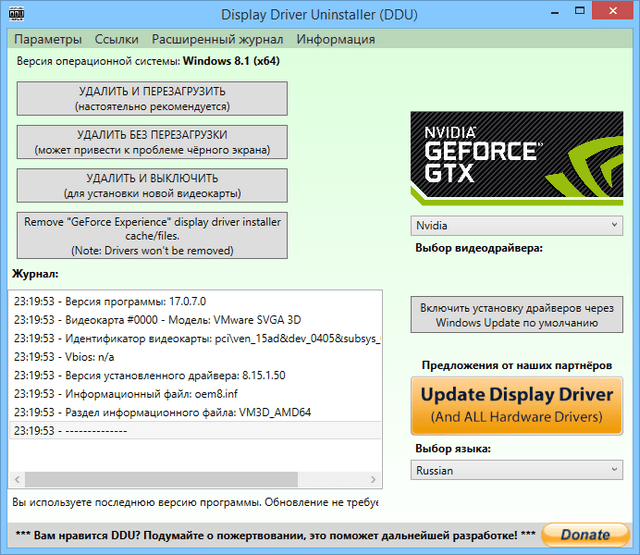Open the Russian language selection dropdown
The height and width of the screenshot is (555, 640).
(516, 469)
